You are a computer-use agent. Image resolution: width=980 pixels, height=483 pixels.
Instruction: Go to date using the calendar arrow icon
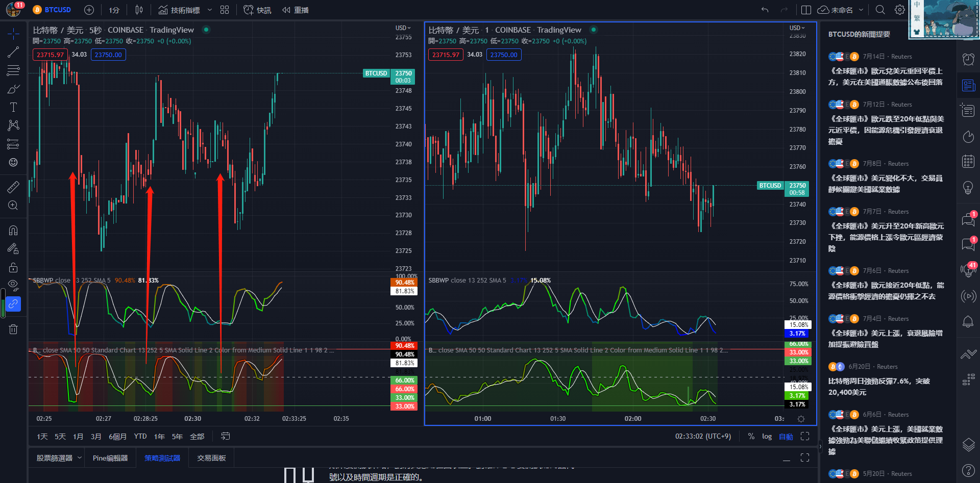click(x=226, y=436)
